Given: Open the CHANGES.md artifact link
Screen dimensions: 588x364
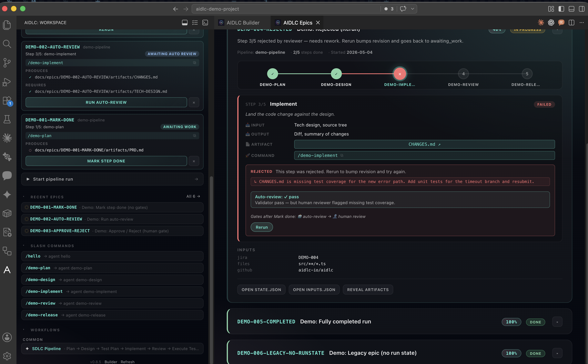Looking at the screenshot, I should (x=424, y=144).
